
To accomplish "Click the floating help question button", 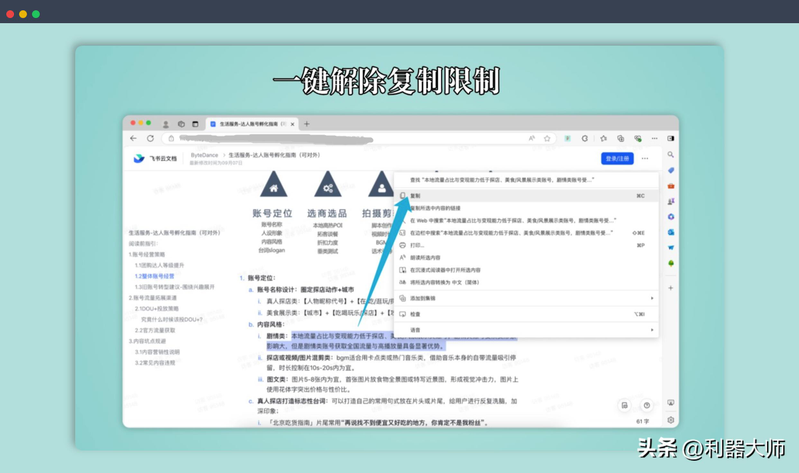I will (x=647, y=405).
